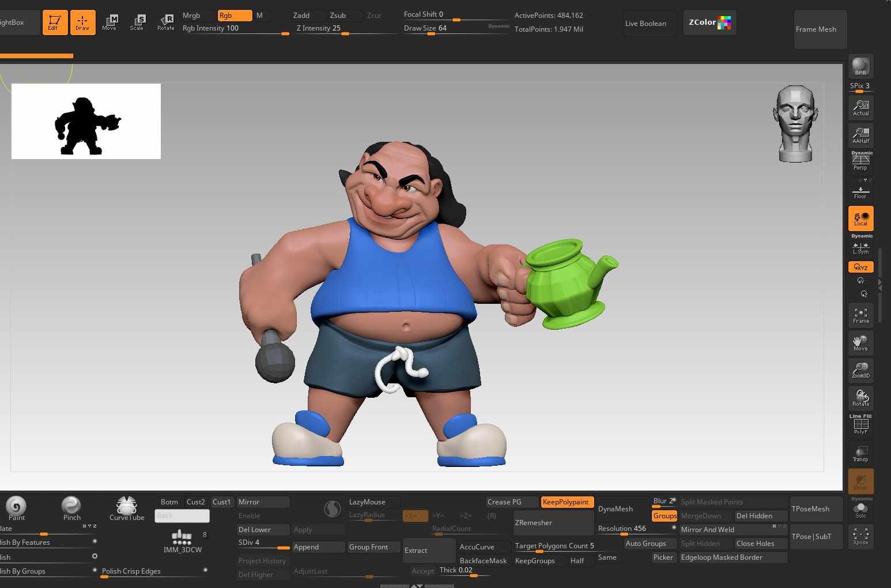The width and height of the screenshot is (891, 588).
Task: Click the Frame Mesh button
Action: click(x=820, y=29)
